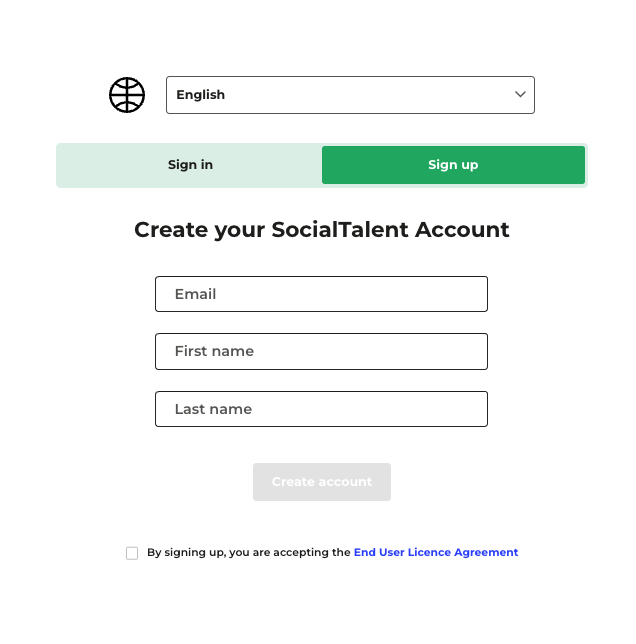Click the green 'Sign up' label text
The width and height of the screenshot is (636, 644).
453,165
